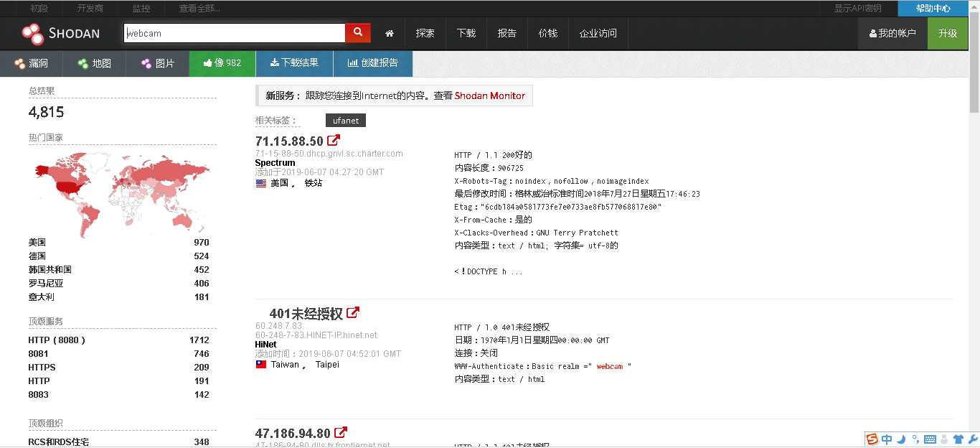Screen dimensions: 980x448
Task: Go to the home icon in navbar
Action: (390, 33)
